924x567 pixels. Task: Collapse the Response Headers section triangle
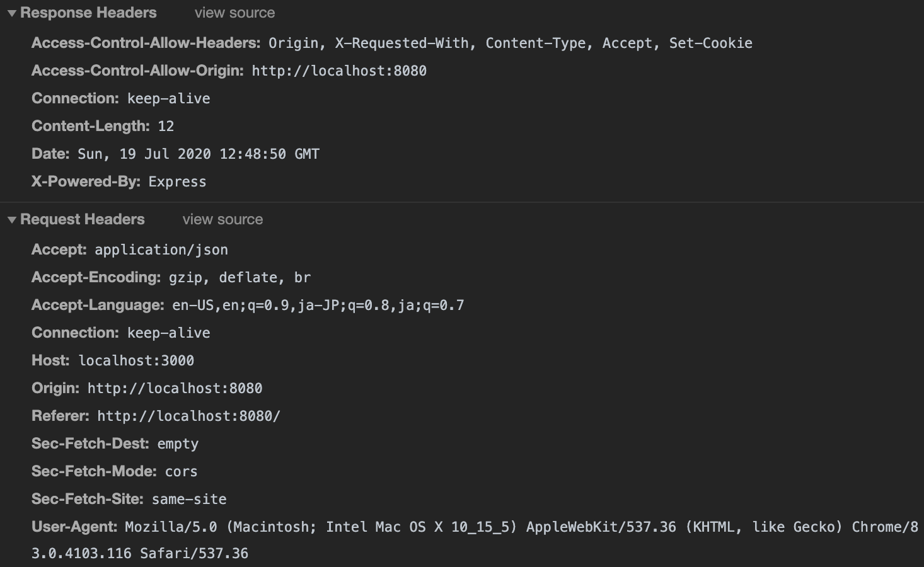pos(11,13)
